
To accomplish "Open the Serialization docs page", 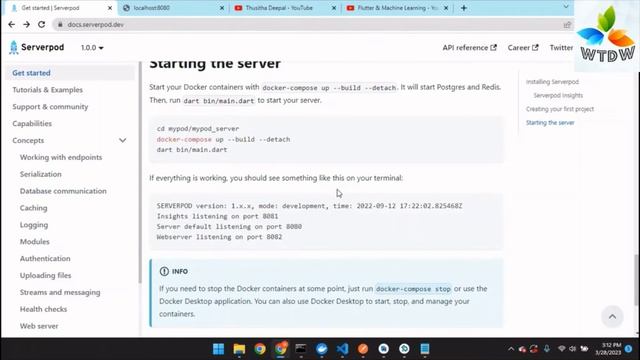I will (x=40, y=174).
